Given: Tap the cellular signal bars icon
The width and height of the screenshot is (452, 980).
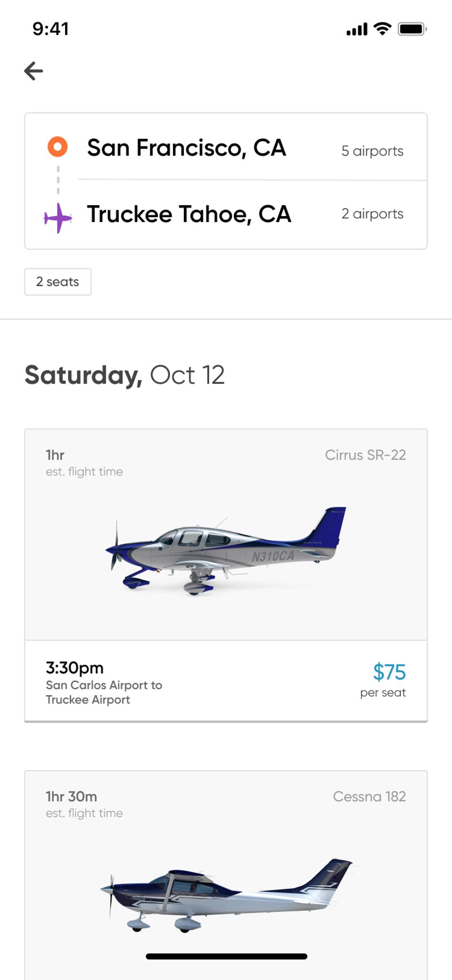Looking at the screenshot, I should tap(357, 30).
